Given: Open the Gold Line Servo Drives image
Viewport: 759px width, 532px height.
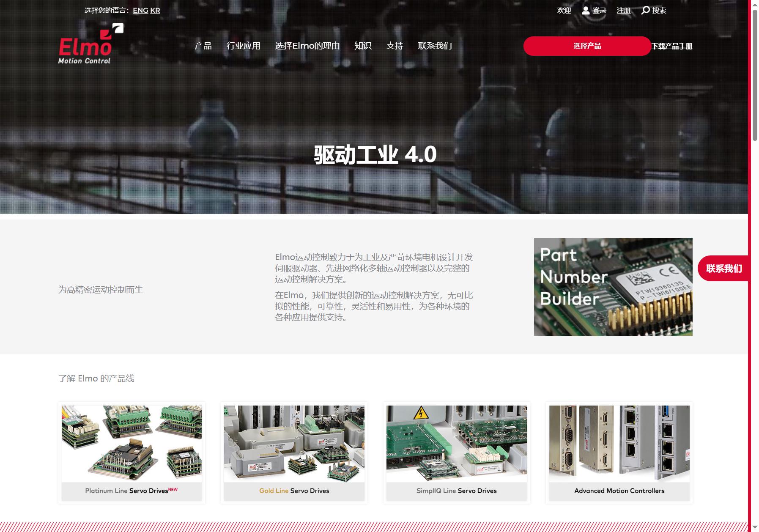Looking at the screenshot, I should [x=294, y=444].
